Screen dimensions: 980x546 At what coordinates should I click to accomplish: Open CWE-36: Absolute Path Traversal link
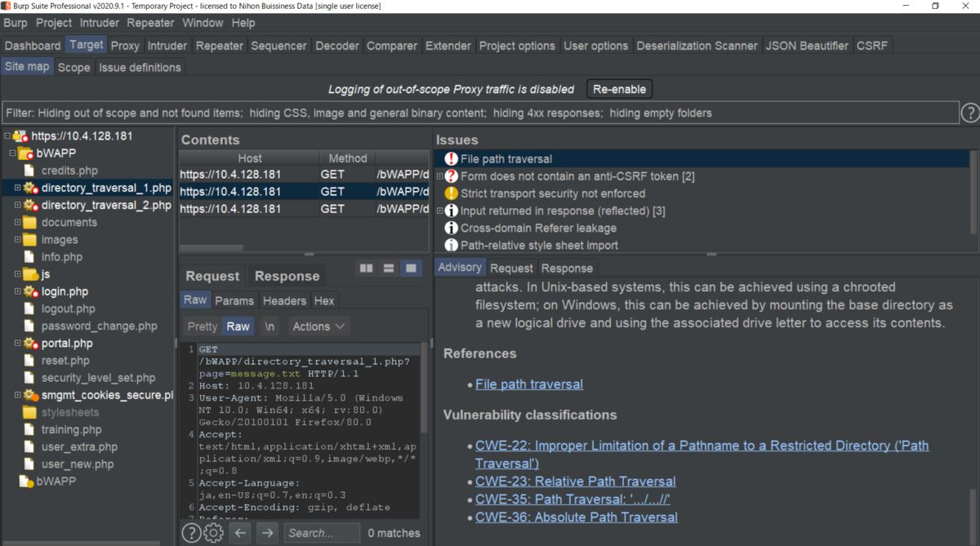(x=577, y=517)
